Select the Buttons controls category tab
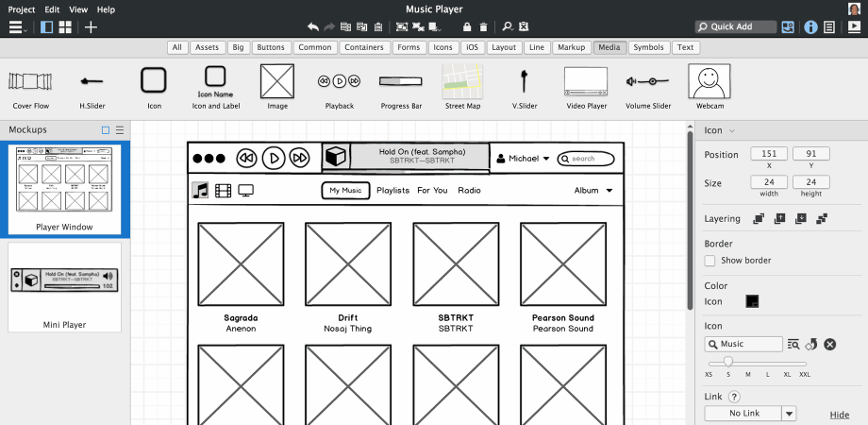 coord(271,47)
